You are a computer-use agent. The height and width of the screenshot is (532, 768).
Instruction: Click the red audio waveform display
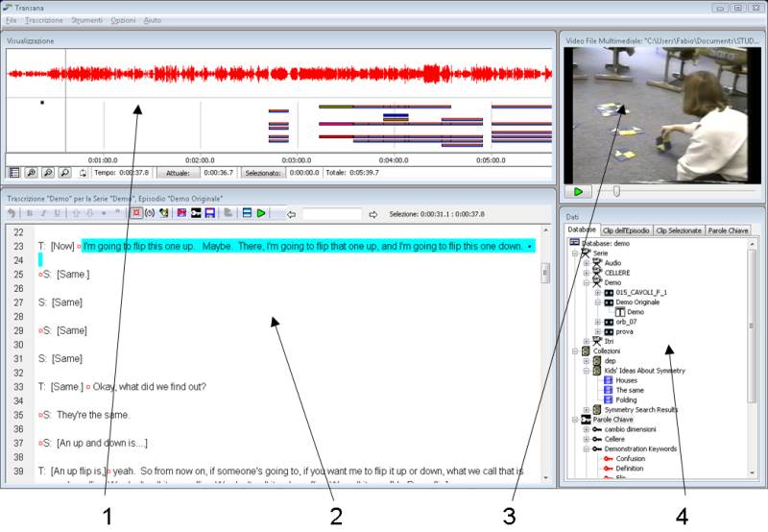[279, 74]
